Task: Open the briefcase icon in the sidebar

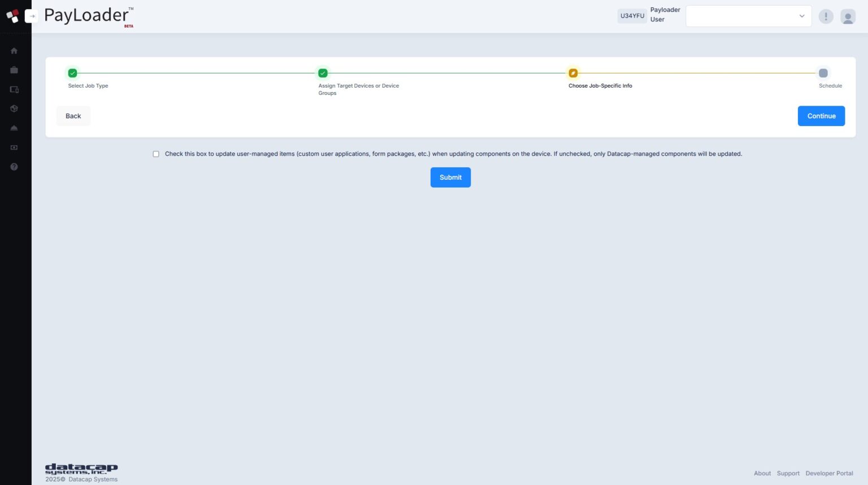Action: (14, 70)
